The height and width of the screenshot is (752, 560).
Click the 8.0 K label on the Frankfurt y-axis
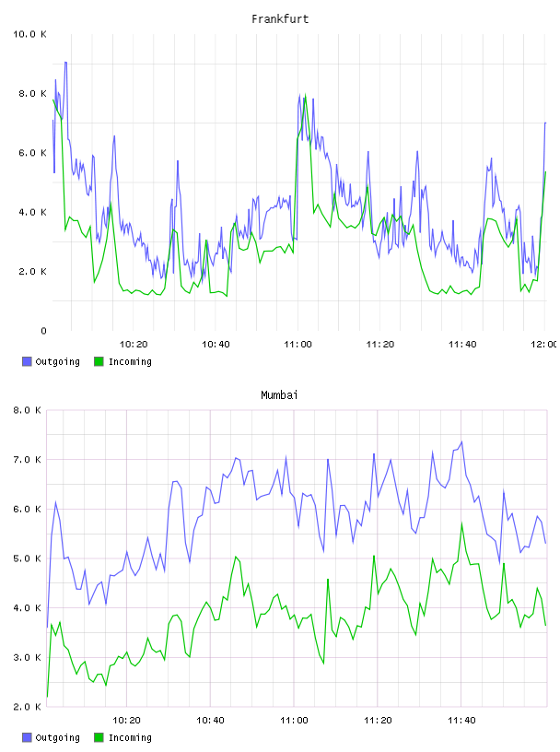point(32,93)
